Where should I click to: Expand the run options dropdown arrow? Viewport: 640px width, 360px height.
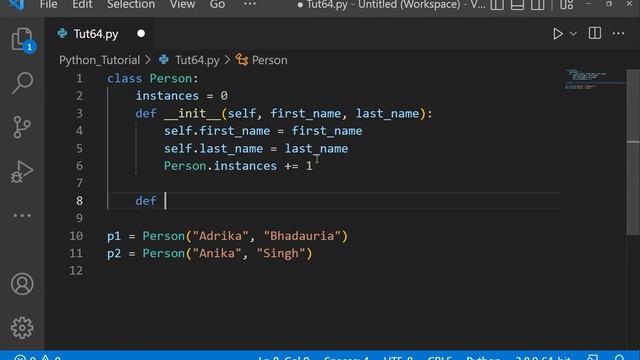pyautogui.click(x=573, y=34)
